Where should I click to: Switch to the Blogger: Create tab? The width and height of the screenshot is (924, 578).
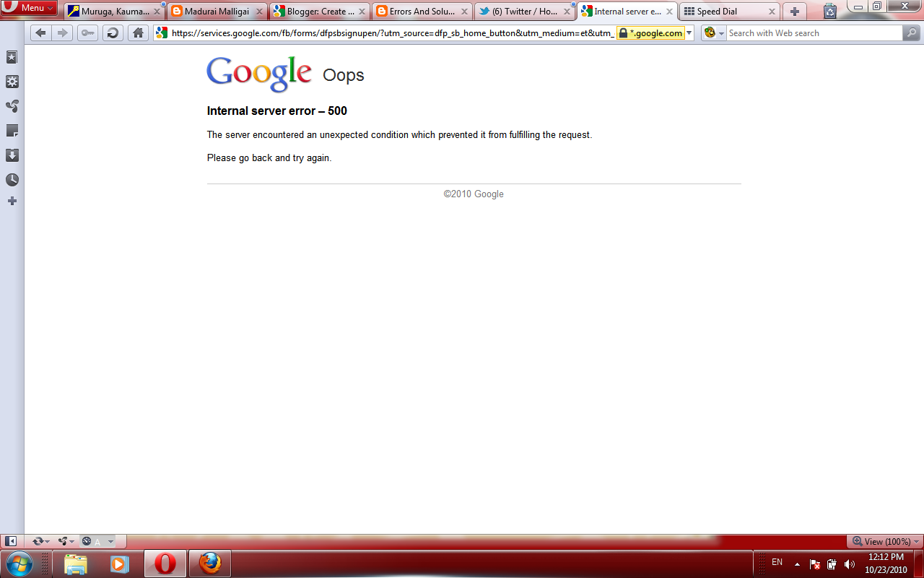click(319, 12)
